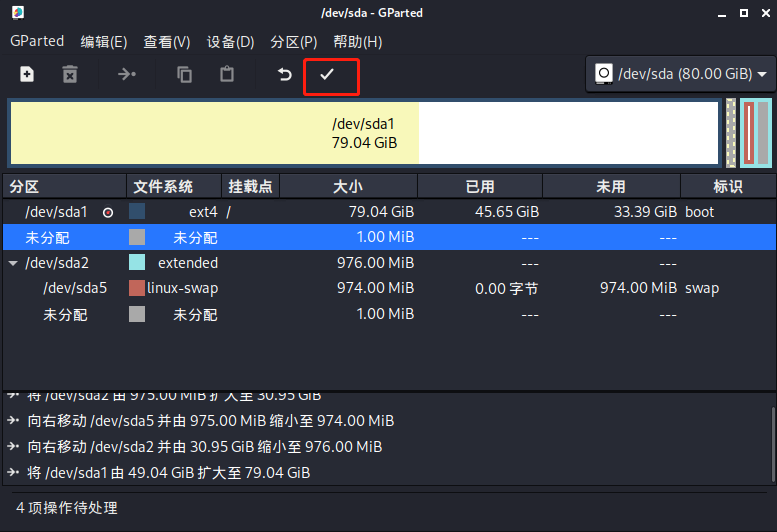Open the /dev/sda (80.00 GiB) device selector
This screenshot has height=532, width=777.
pyautogui.click(x=680, y=74)
